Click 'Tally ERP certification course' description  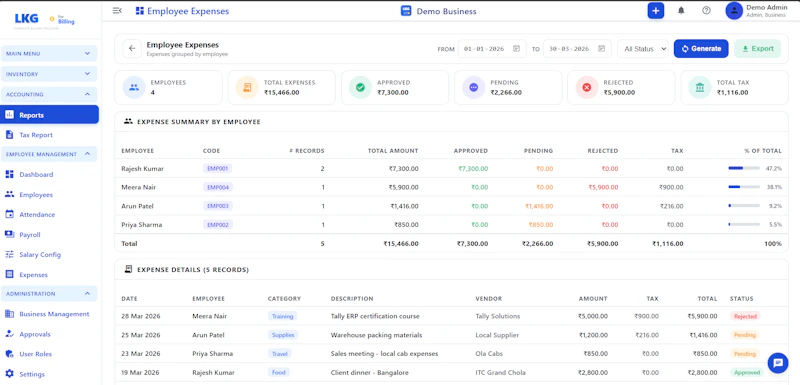click(375, 316)
